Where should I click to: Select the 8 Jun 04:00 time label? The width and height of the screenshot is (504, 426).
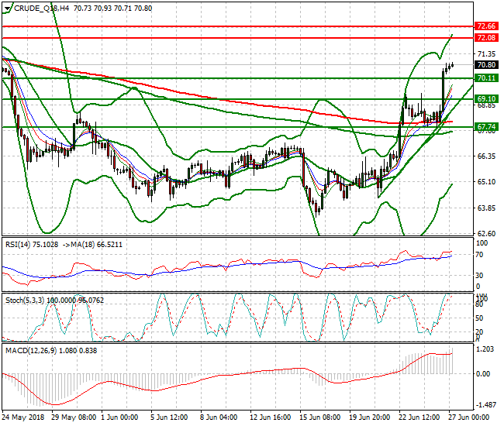[219, 417]
